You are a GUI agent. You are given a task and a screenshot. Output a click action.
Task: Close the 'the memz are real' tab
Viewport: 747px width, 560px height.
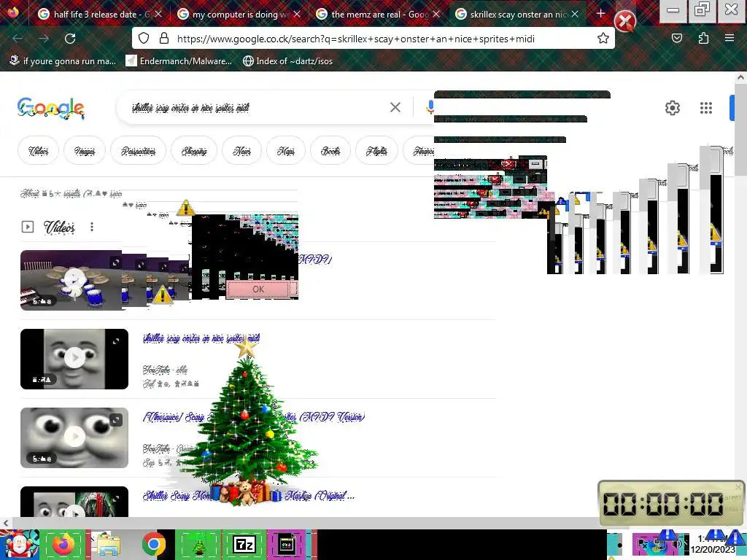[x=436, y=15]
